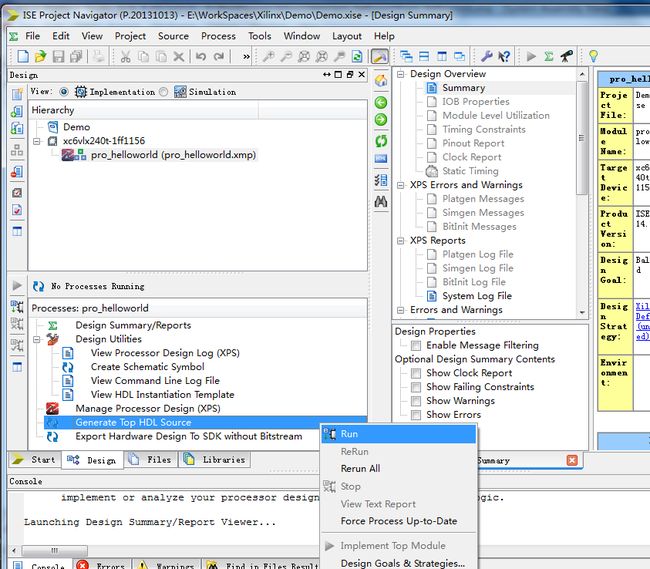
Task: Collapse the XPS Reports section
Action: (x=400, y=241)
